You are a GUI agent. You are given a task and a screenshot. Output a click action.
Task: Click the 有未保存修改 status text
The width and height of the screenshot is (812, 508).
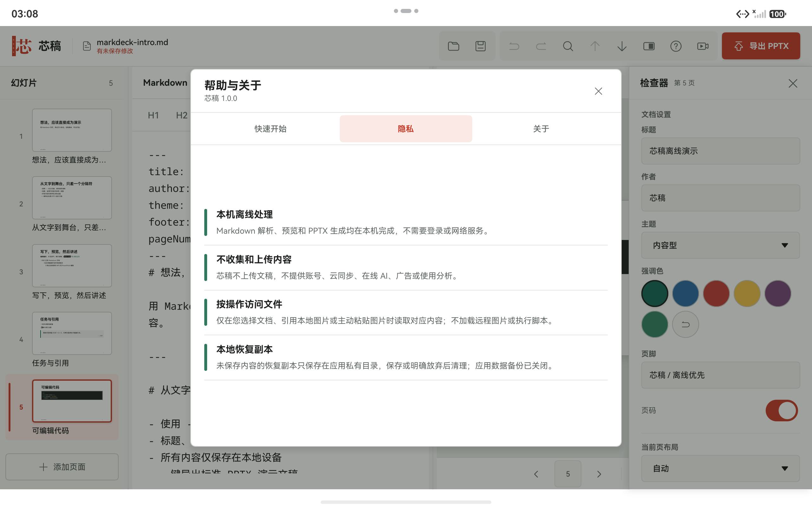(115, 51)
